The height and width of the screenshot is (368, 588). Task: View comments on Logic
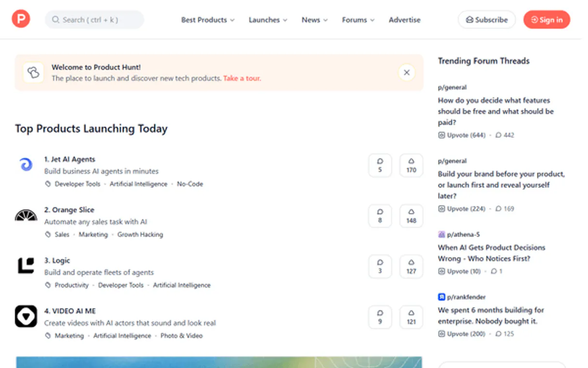pyautogui.click(x=380, y=267)
